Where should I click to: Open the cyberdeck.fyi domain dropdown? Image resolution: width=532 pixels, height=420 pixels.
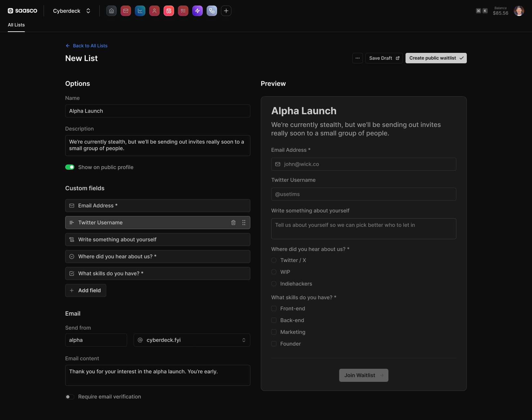(x=192, y=340)
